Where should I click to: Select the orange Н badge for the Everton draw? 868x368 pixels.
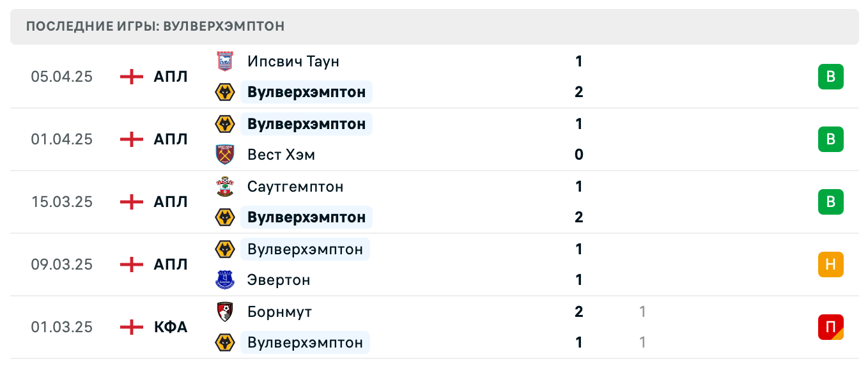coord(830,264)
